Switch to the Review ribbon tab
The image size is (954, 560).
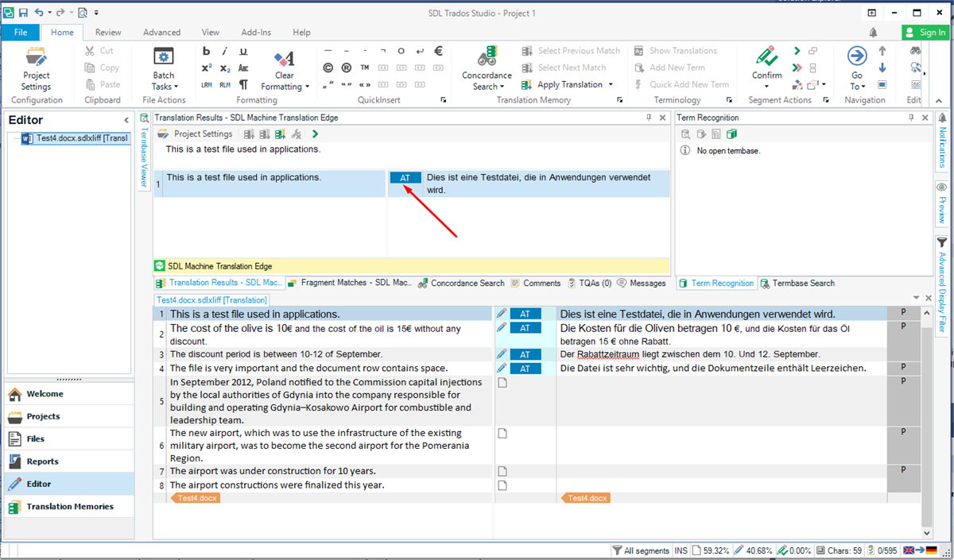pos(108,33)
